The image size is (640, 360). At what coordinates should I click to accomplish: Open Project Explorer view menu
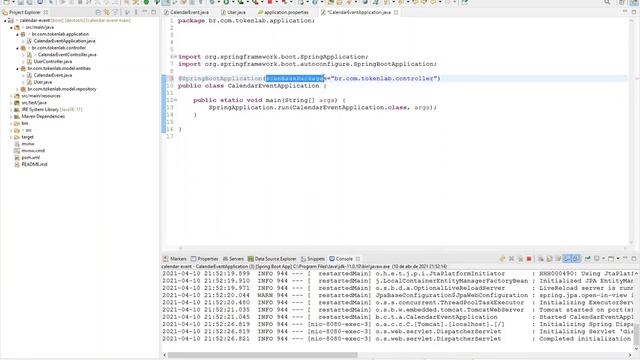pyautogui.click(x=136, y=12)
